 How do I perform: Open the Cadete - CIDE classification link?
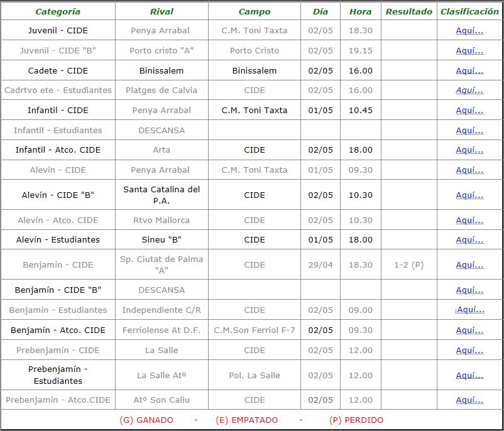[469, 70]
